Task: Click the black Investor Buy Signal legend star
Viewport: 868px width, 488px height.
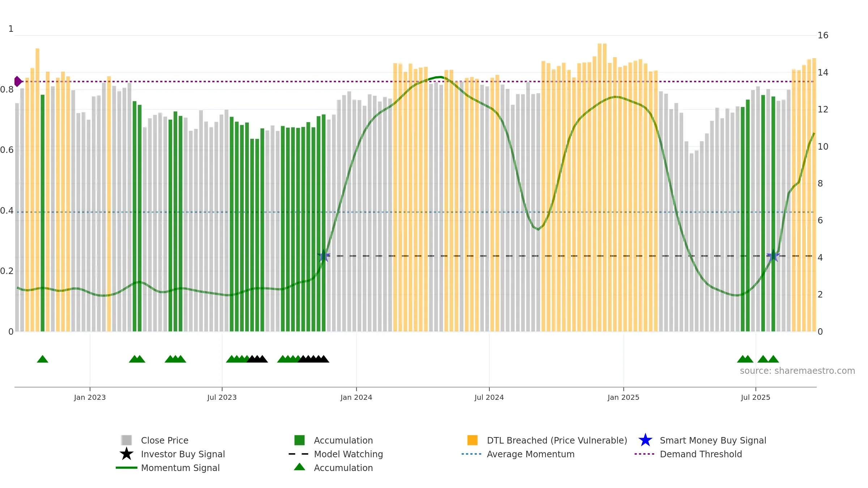Action: tap(127, 454)
